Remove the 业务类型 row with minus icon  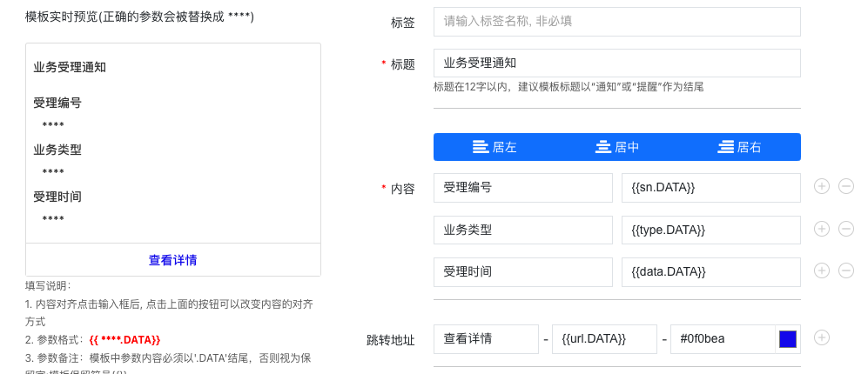[x=846, y=229]
